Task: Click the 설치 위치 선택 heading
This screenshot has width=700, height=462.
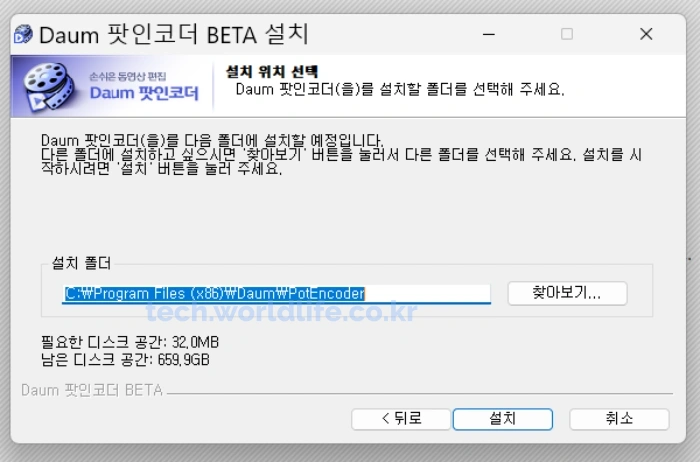Action: click(x=272, y=71)
